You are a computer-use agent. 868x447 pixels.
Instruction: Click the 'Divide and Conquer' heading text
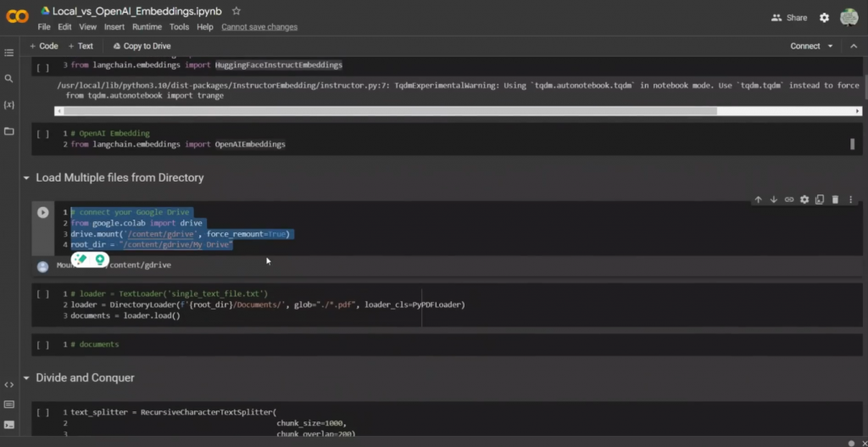coord(86,377)
